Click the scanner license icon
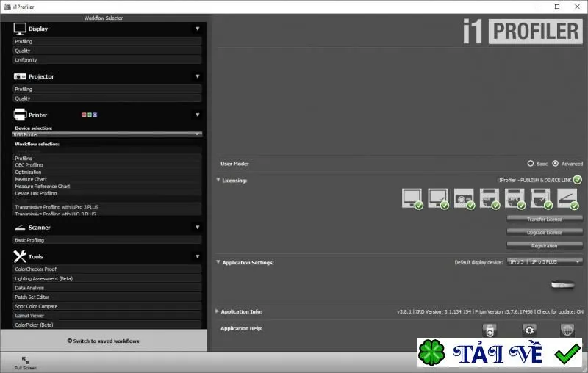This screenshot has width=588, height=373. [x=567, y=198]
